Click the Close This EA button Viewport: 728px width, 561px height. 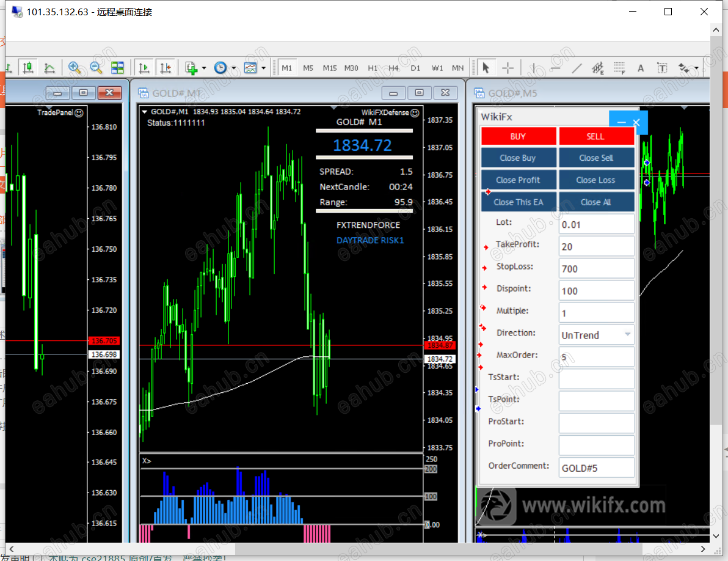point(519,202)
